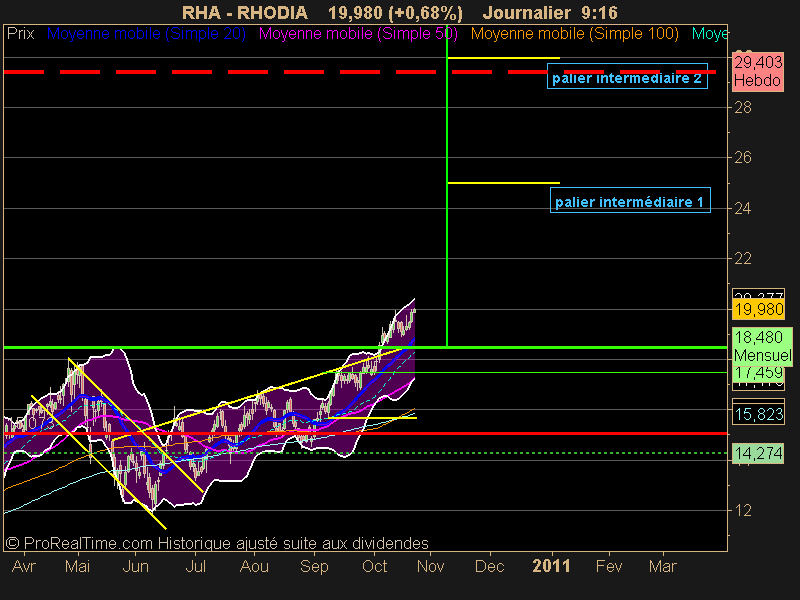800x600 pixels.
Task: Click the 18,480 Mensuel price tag
Action: pos(762,346)
